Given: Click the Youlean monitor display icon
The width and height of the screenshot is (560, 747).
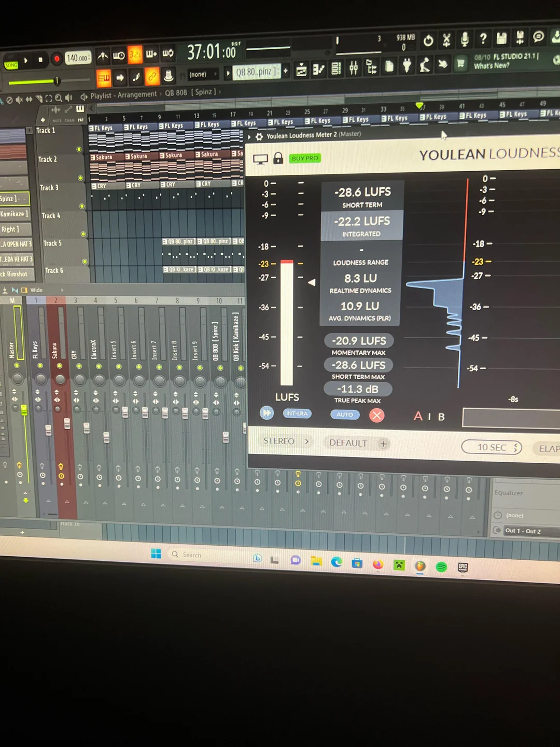Looking at the screenshot, I should click(260, 159).
